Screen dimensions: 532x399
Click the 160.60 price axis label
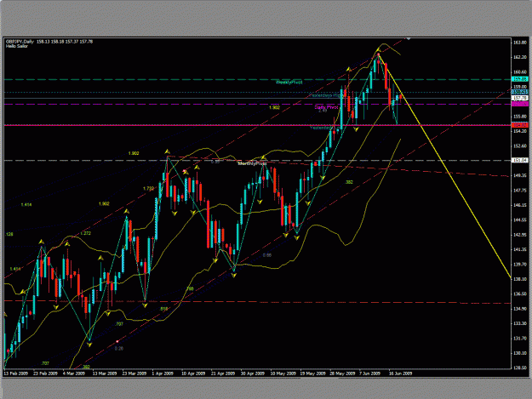tap(520, 72)
